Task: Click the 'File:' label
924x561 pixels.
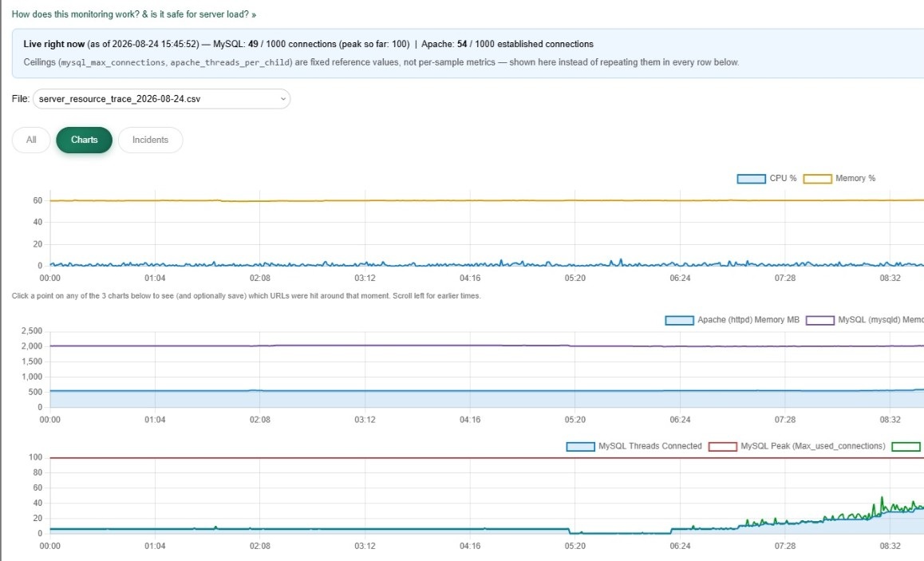Action: tap(21, 99)
